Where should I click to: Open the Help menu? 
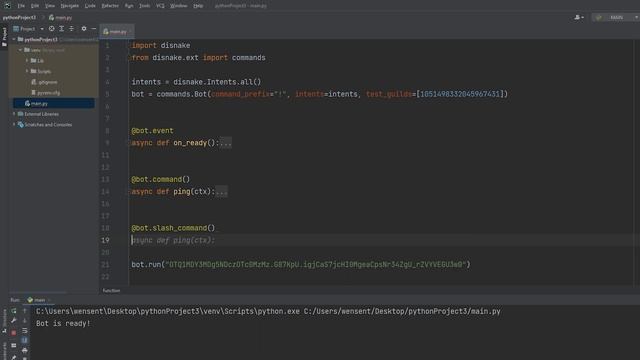[198, 6]
